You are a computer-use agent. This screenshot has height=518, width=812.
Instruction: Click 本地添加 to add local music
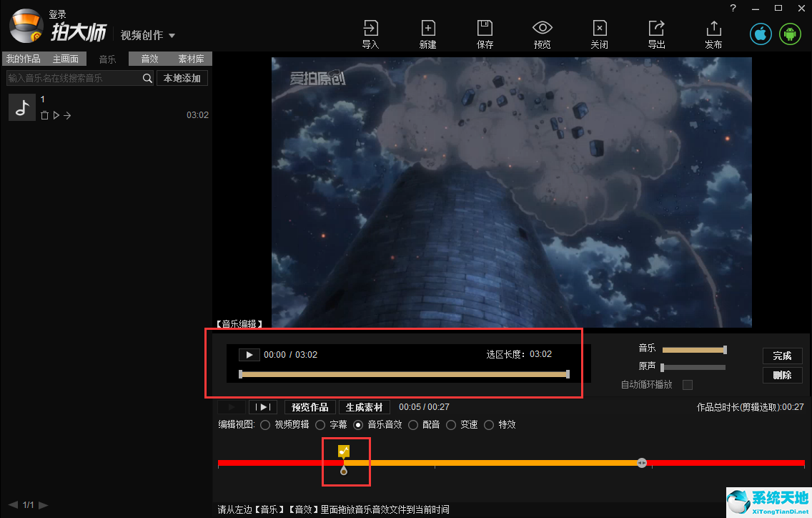pyautogui.click(x=182, y=78)
